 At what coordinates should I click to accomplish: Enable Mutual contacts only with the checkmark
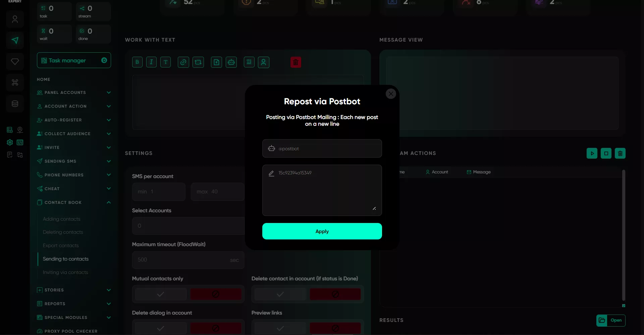[161, 294]
